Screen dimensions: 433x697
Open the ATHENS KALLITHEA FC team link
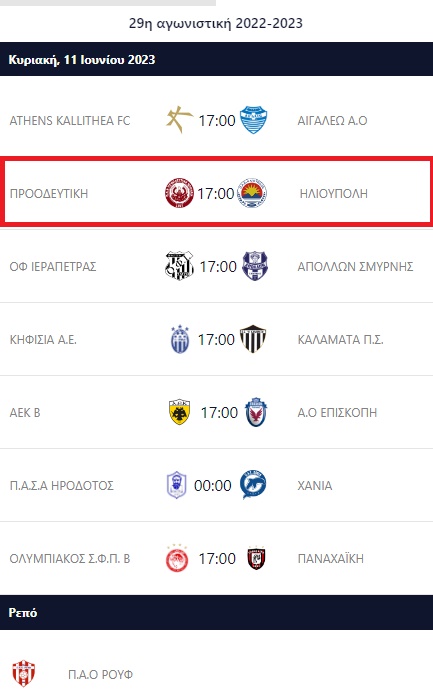(70, 120)
